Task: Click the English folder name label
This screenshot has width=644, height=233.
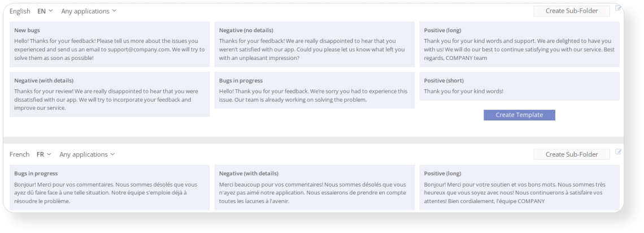Action: coord(20,11)
